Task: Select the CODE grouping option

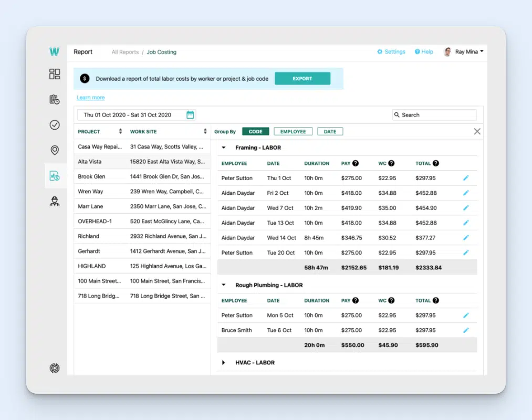Action: tap(255, 131)
